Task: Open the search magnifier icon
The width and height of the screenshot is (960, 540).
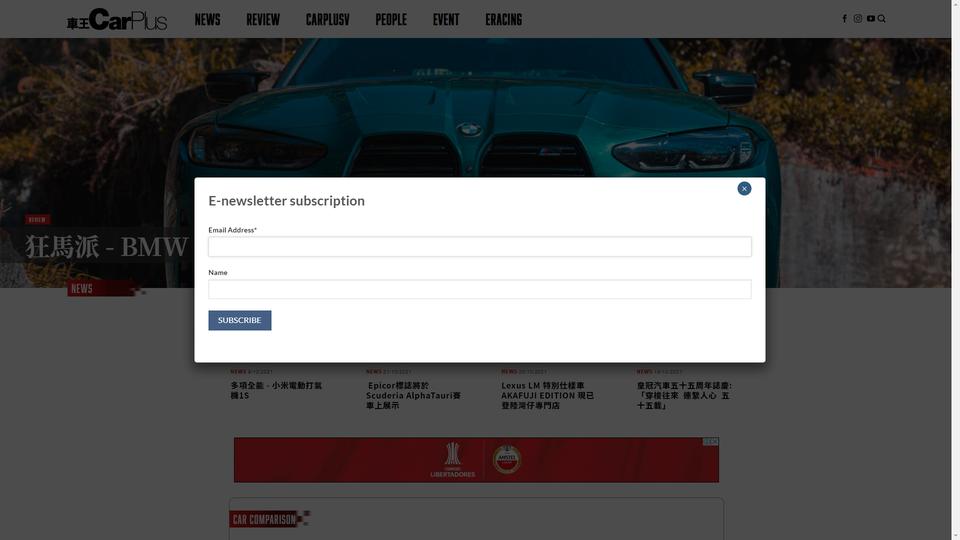Action: pos(882,18)
